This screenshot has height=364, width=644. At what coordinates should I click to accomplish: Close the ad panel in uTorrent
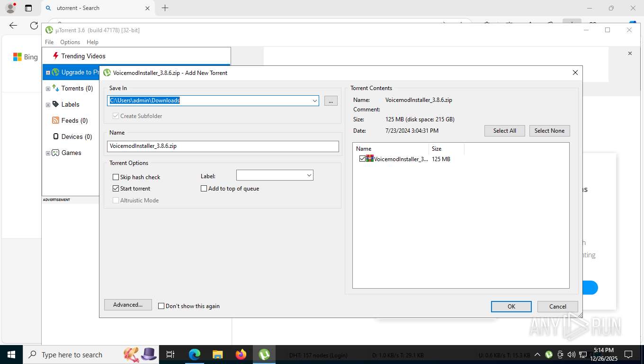(630, 54)
